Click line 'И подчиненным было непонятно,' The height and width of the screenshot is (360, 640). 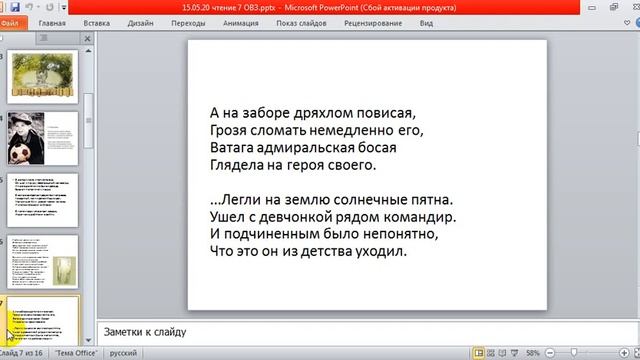(x=324, y=234)
